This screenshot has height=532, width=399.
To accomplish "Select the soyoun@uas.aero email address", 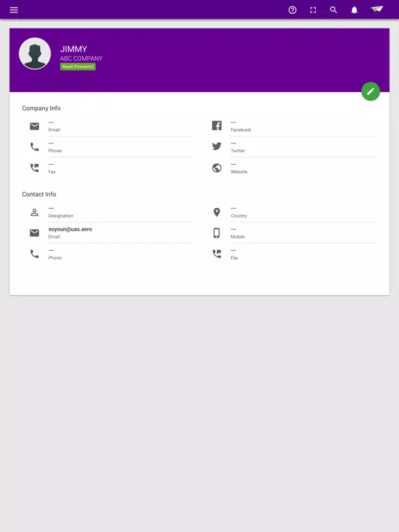I will (70, 229).
